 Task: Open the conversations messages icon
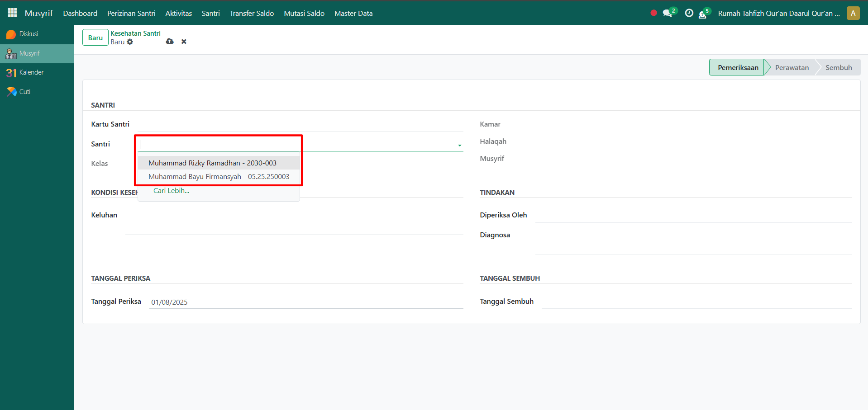[x=668, y=13]
